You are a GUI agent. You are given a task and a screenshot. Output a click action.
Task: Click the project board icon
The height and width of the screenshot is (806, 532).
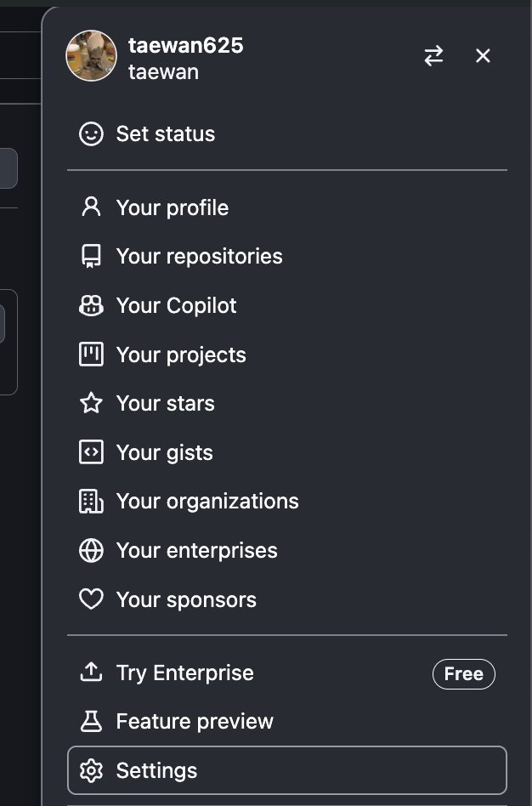[x=91, y=355]
